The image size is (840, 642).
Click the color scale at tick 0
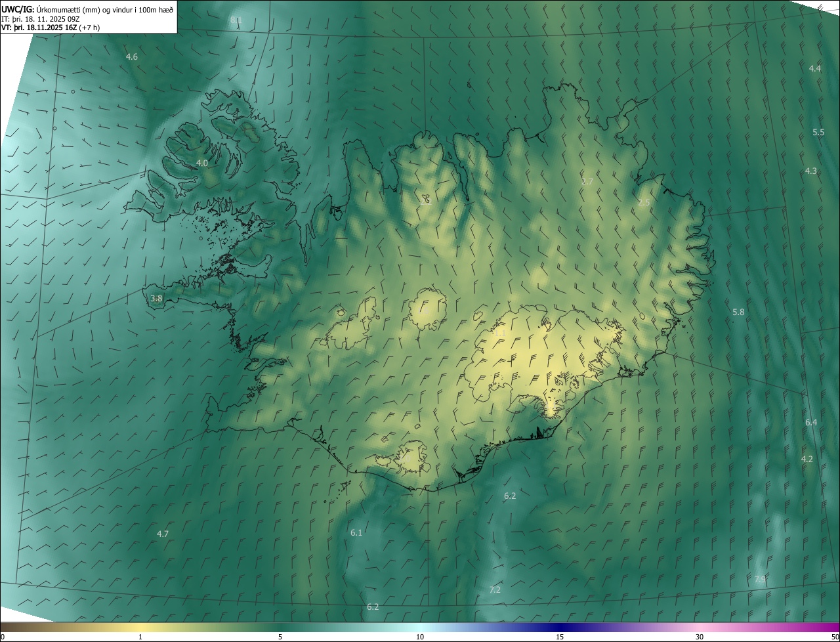point(3,637)
